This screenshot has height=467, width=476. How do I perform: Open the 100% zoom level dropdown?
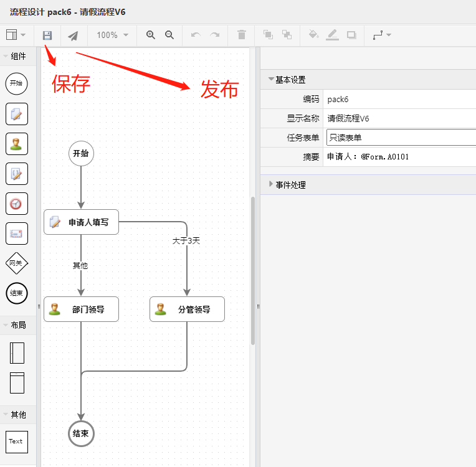coord(112,35)
